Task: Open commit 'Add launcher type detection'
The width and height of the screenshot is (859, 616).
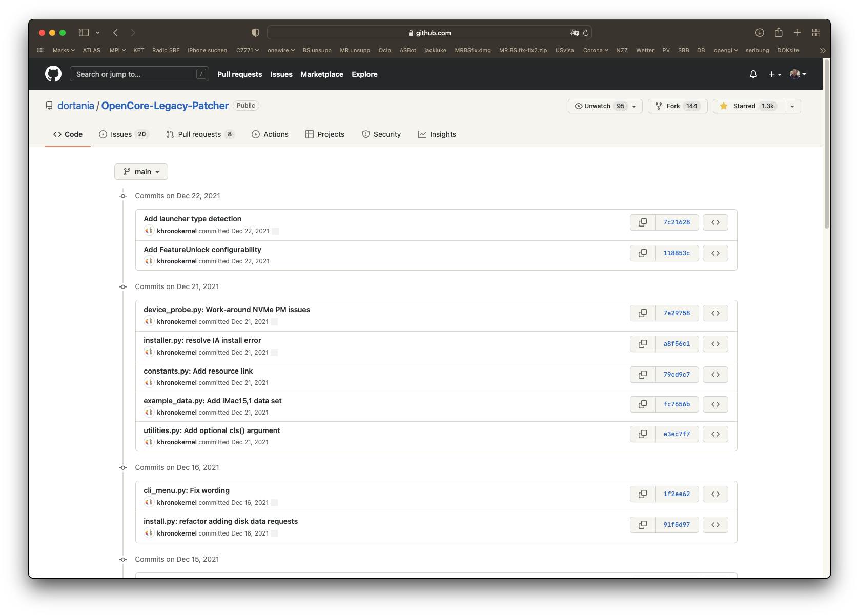Action: 192,219
